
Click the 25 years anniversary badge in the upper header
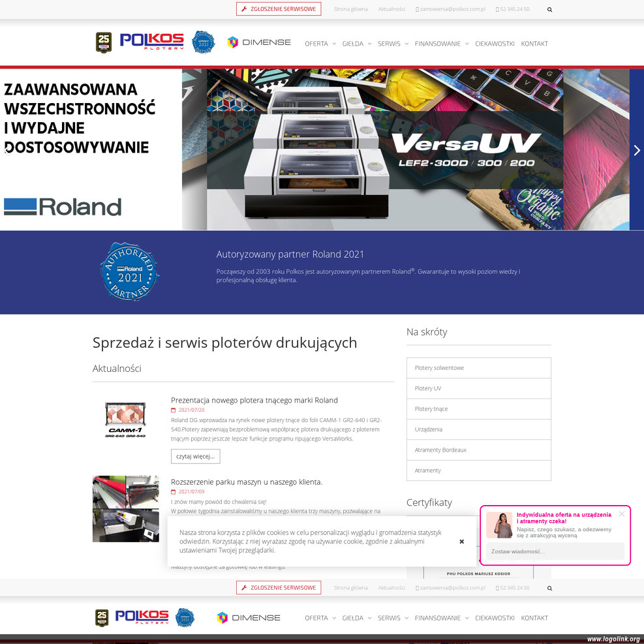(104, 42)
